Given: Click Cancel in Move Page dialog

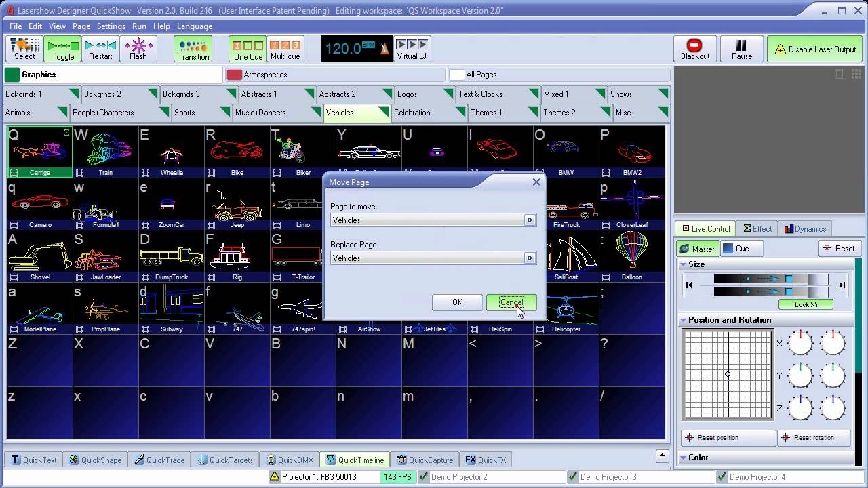Looking at the screenshot, I should [x=511, y=302].
